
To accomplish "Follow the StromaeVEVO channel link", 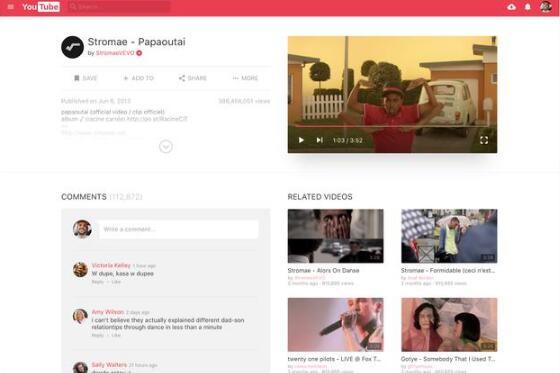I will pyautogui.click(x=115, y=53).
